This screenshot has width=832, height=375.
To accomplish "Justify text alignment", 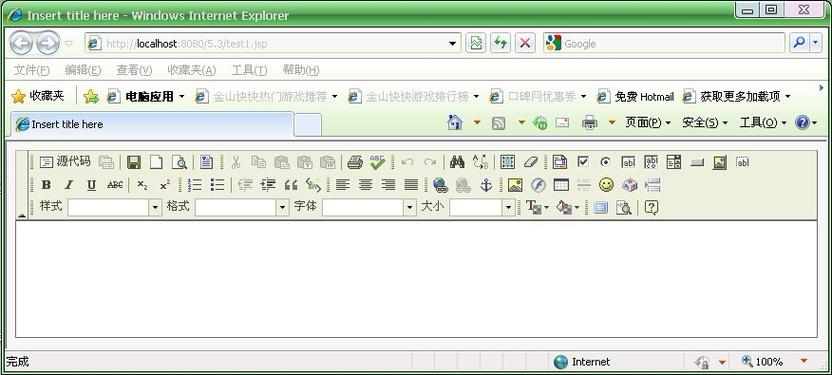I will click(411, 185).
